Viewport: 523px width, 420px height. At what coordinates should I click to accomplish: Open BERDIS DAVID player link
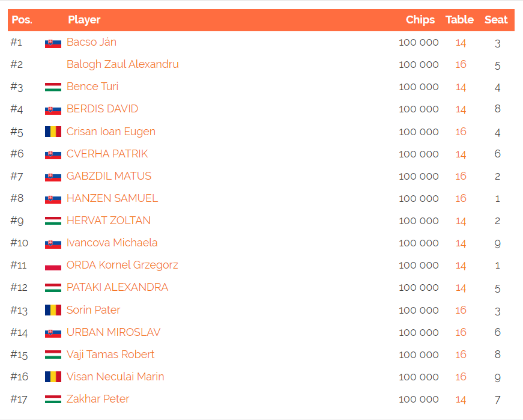102,109
